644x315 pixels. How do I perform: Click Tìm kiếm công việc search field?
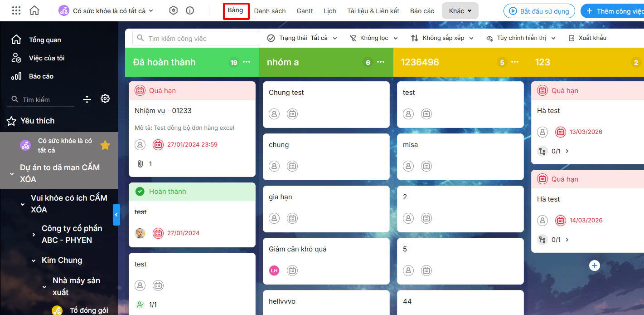196,38
